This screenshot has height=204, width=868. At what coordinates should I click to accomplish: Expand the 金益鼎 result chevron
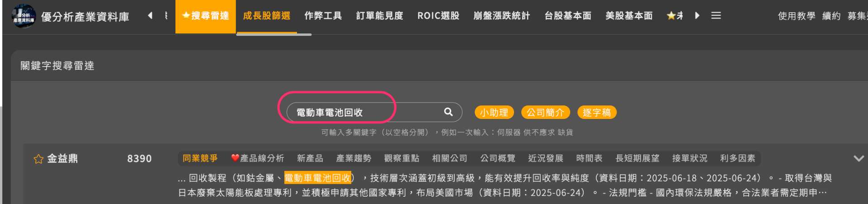click(x=859, y=158)
